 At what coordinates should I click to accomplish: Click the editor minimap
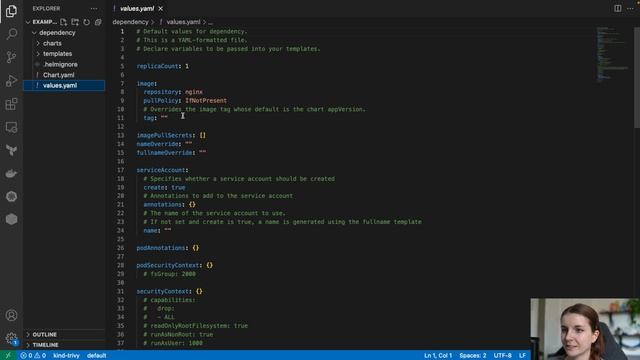(x=612, y=55)
